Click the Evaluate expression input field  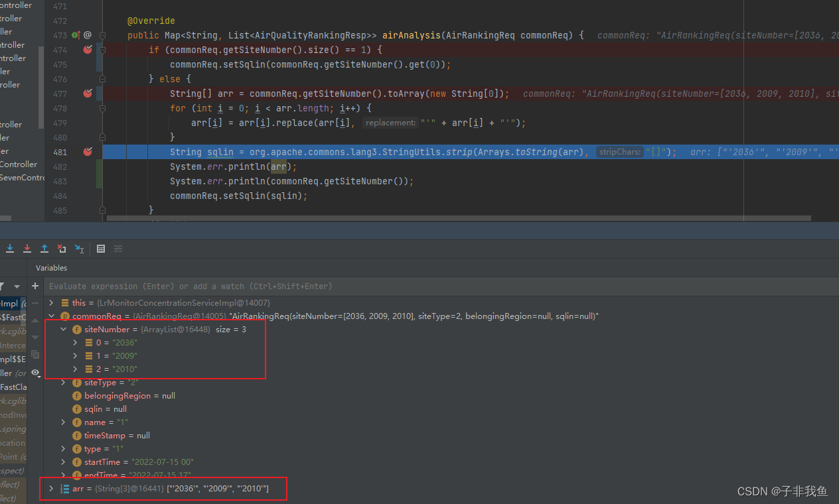(x=441, y=286)
